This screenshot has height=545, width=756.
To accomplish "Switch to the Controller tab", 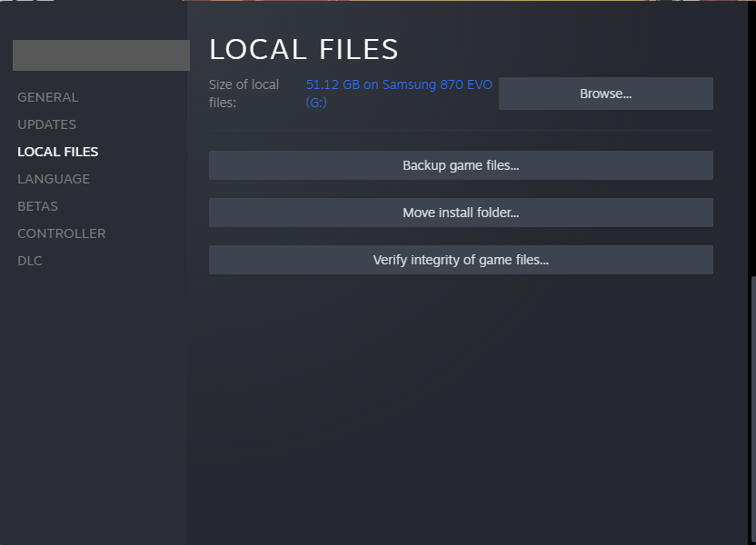I will (61, 233).
